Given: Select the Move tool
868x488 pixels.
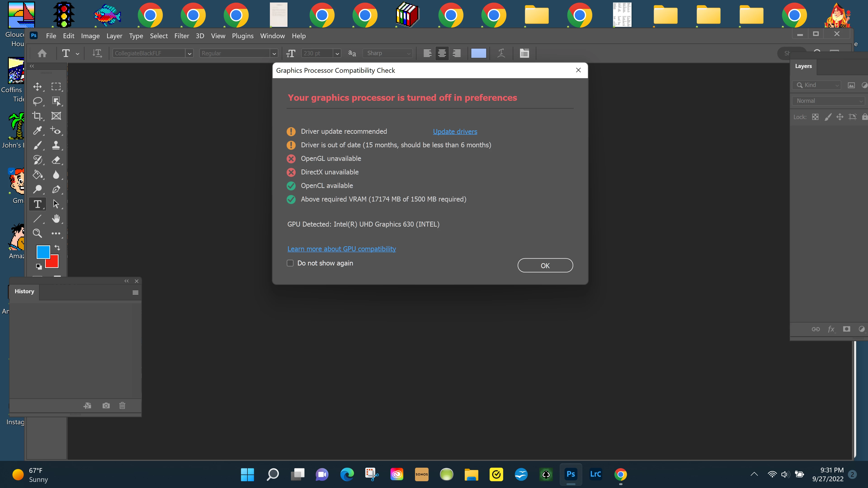Looking at the screenshot, I should (x=37, y=87).
